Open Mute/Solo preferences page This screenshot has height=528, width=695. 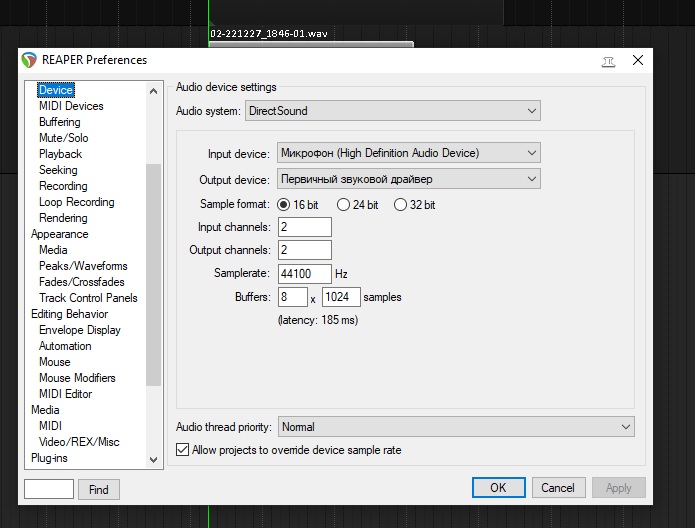pyautogui.click(x=64, y=138)
